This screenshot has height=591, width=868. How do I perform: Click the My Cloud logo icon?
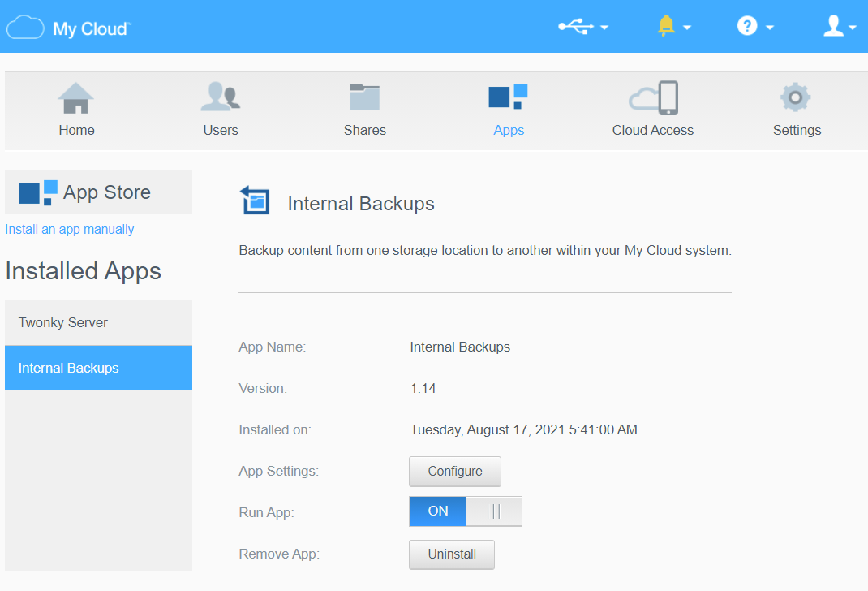(x=25, y=27)
